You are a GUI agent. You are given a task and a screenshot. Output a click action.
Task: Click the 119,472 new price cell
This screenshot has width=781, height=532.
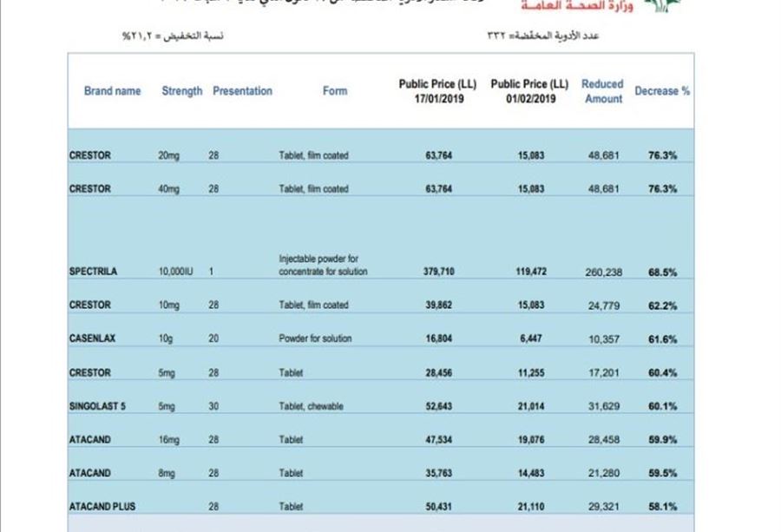tap(530, 271)
